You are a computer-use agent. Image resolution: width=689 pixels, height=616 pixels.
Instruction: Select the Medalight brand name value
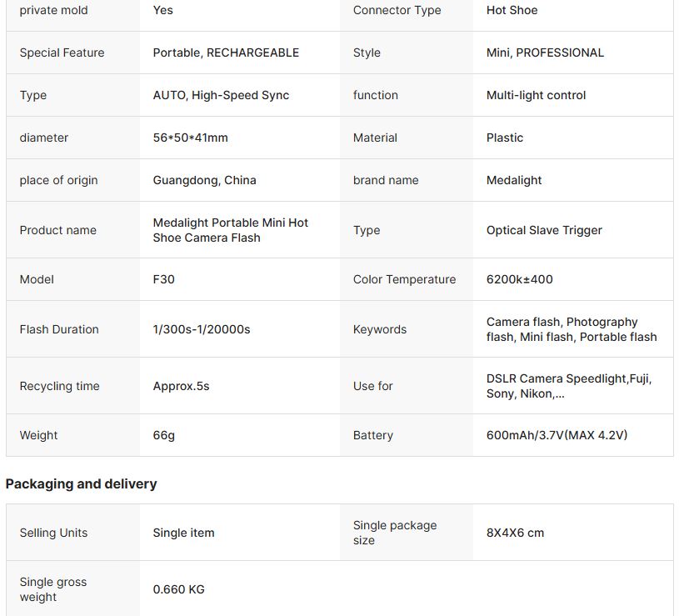514,180
